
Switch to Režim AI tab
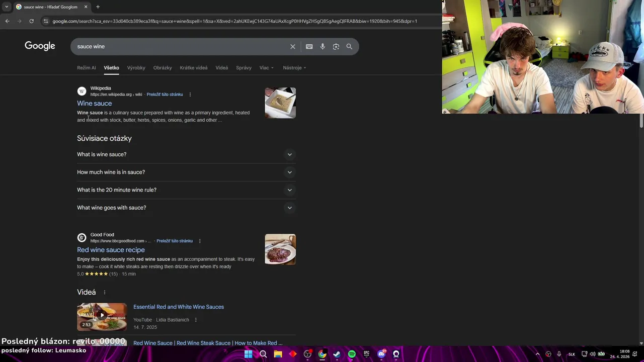pos(87,68)
